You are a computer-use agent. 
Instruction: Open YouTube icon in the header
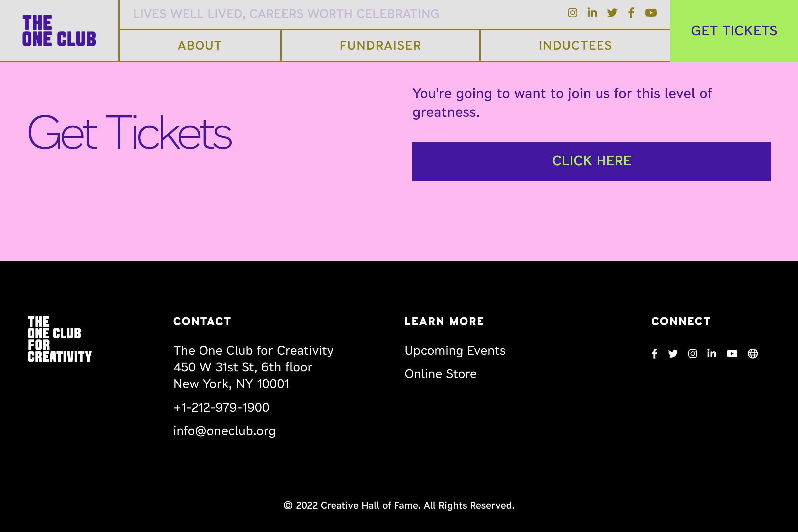[651, 13]
